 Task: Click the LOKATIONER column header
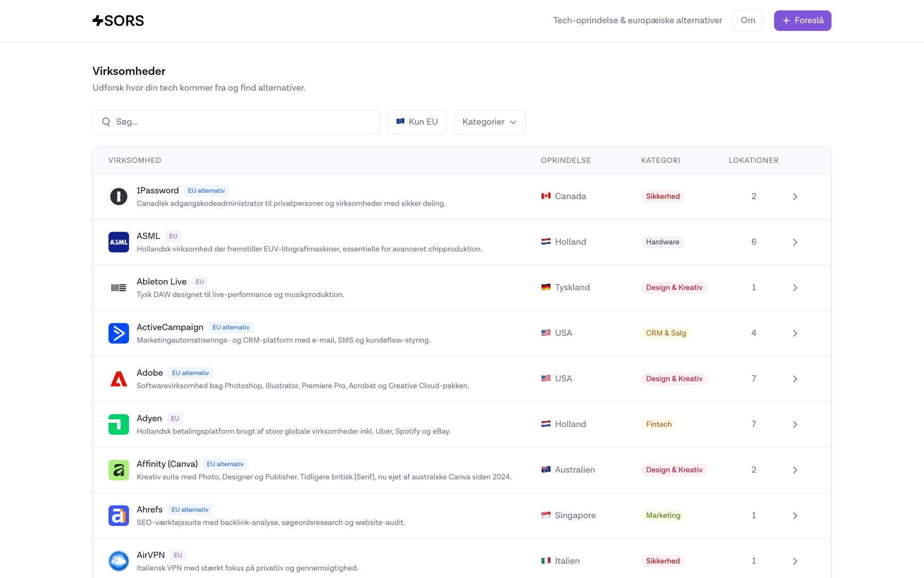[754, 160]
